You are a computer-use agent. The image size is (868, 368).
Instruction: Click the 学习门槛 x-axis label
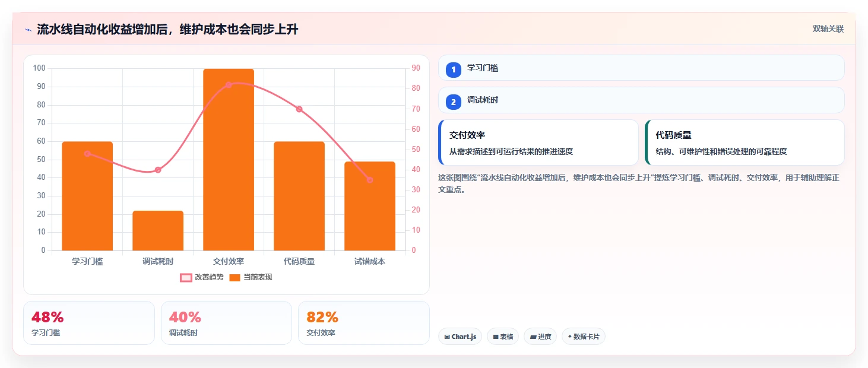[x=87, y=261]
